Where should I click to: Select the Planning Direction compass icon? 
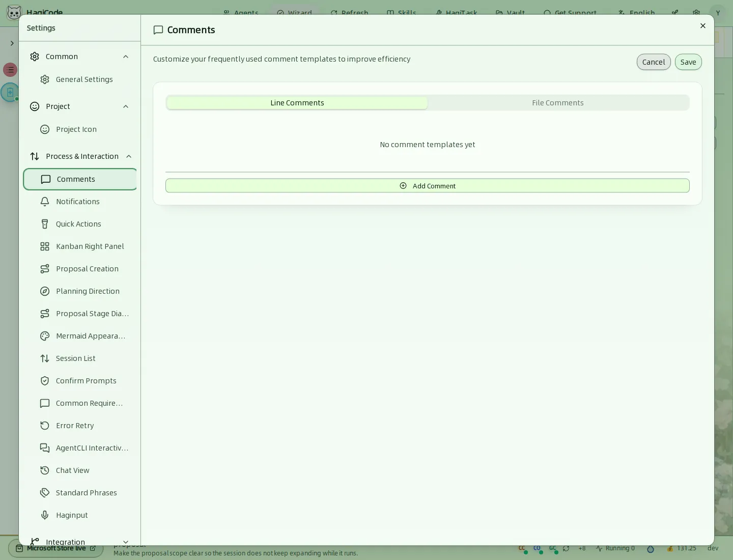tap(45, 291)
